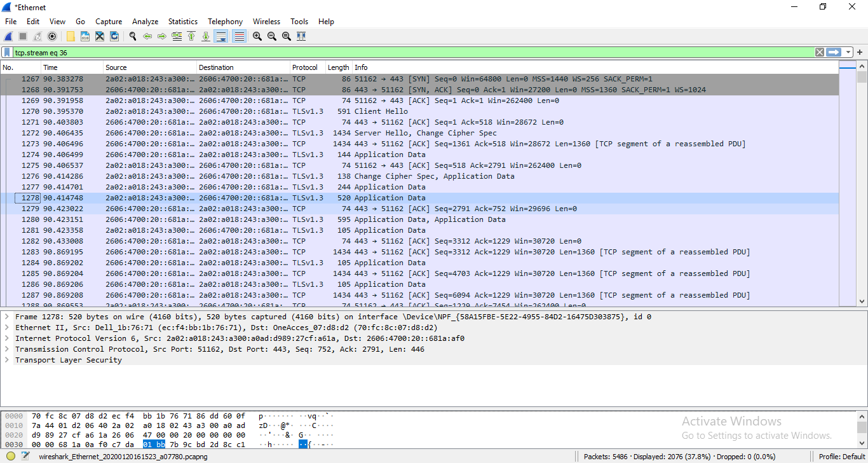
Task: Open the Capture menu
Action: click(109, 21)
